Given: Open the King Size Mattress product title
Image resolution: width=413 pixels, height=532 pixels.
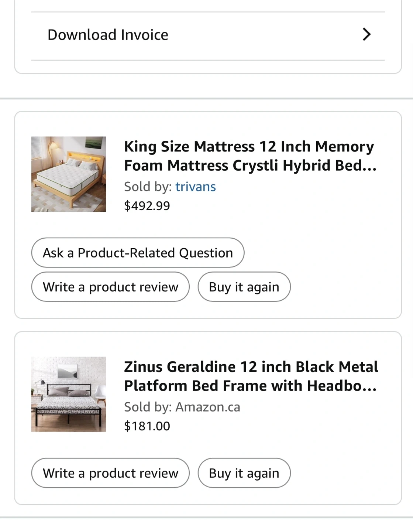Looking at the screenshot, I should click(249, 156).
